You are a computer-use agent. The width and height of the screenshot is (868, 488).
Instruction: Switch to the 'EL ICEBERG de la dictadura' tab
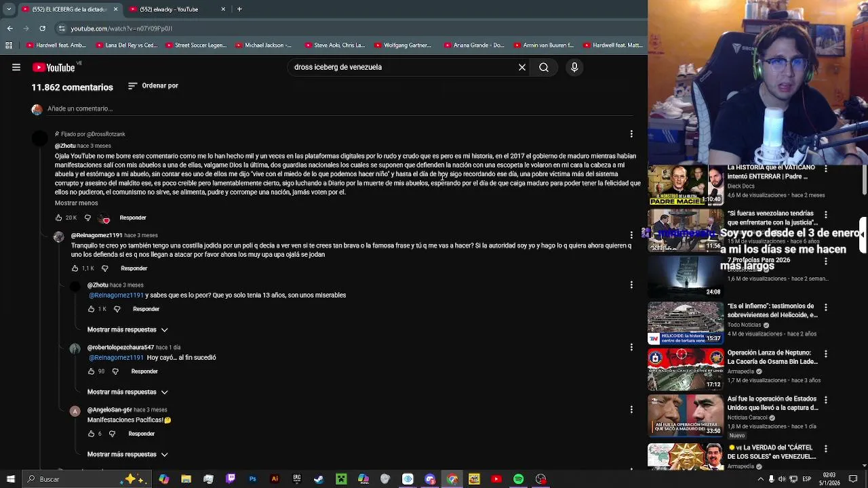point(69,9)
